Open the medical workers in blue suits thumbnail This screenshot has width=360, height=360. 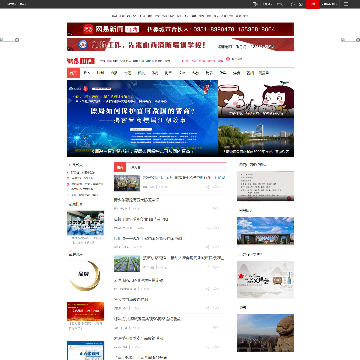(x=85, y=223)
